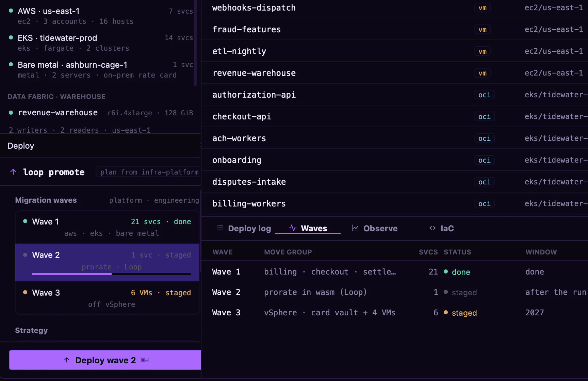Click the plan from infra-platform chip
588x381 pixels.
(148, 172)
